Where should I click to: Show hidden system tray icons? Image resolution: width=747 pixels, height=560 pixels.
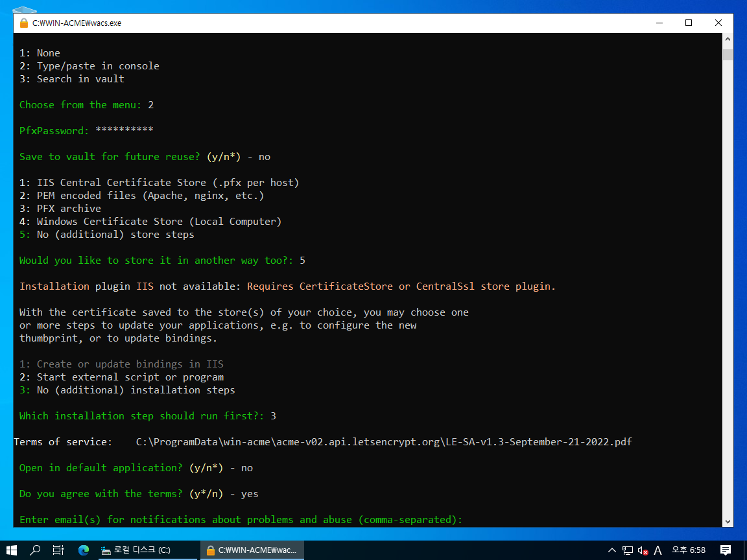[x=612, y=550]
